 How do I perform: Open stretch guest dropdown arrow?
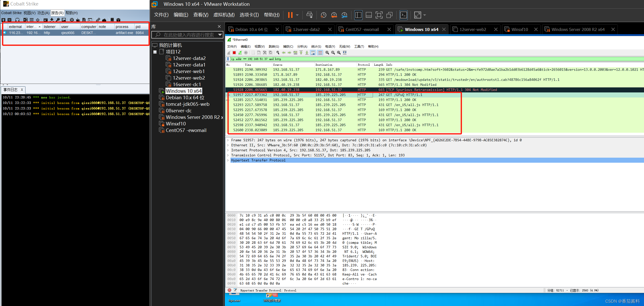[425, 15]
